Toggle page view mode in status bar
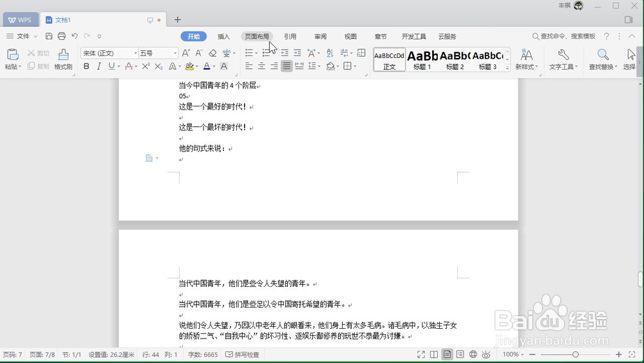This screenshot has width=644, height=363. click(447, 355)
